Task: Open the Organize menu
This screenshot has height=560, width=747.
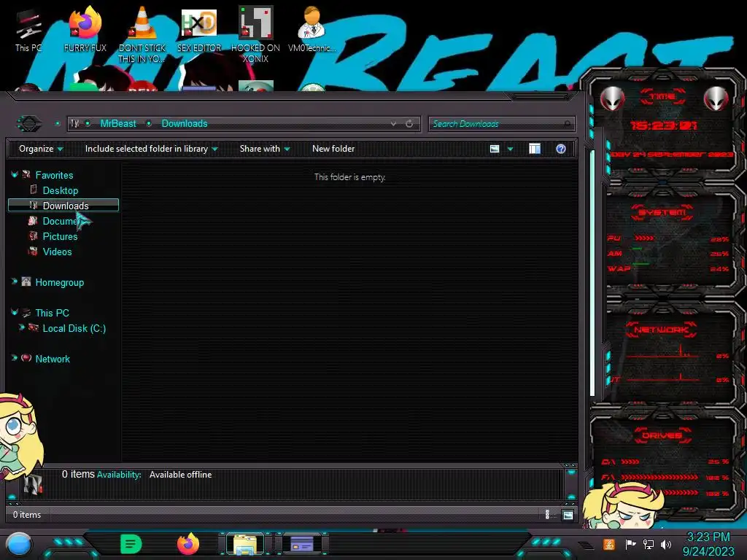Action: 41,149
